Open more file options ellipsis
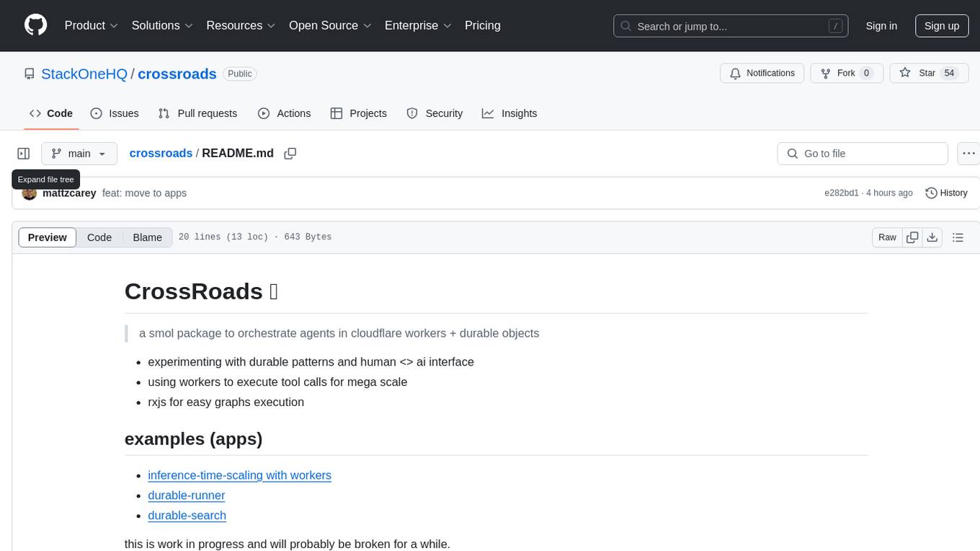The image size is (980, 551). tap(968, 154)
